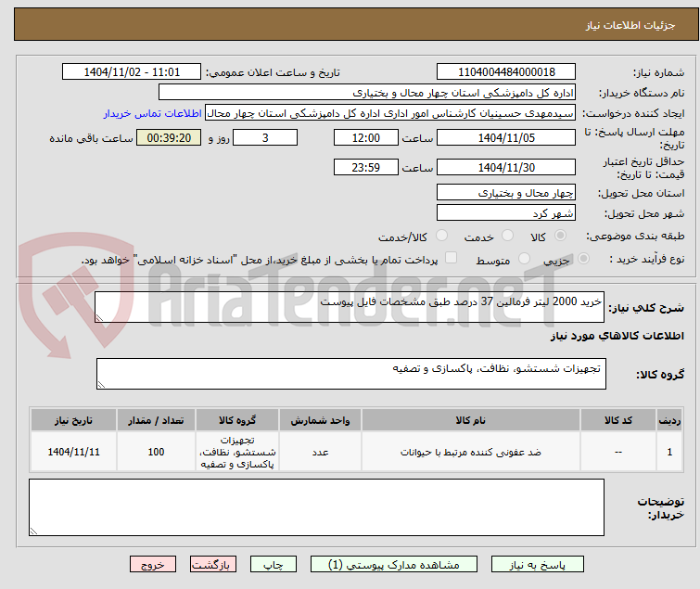
Task: Click the شرح کلی نیاز text area
Action: pos(350,307)
